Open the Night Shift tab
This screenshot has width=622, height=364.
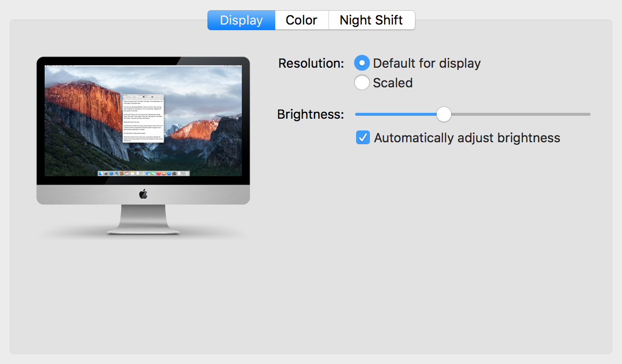(371, 20)
